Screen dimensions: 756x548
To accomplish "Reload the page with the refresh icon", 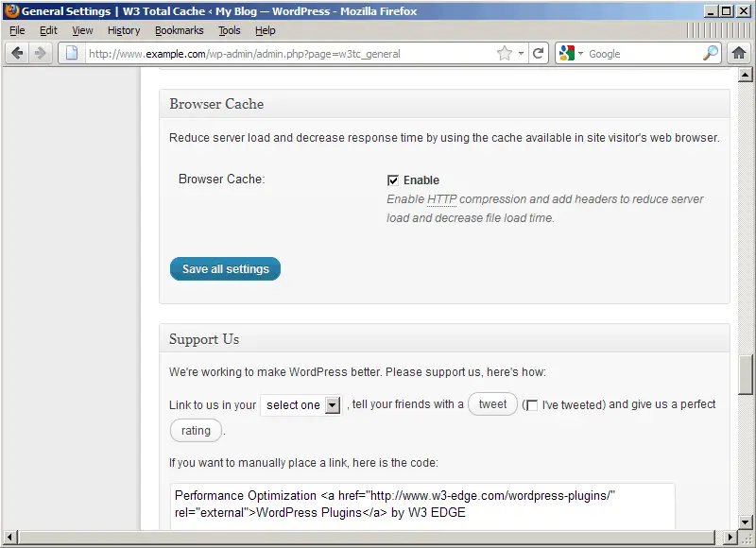I will click(538, 53).
